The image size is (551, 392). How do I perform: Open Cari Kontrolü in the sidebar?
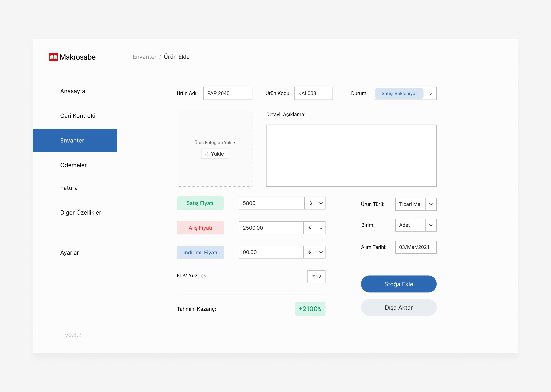coord(78,116)
